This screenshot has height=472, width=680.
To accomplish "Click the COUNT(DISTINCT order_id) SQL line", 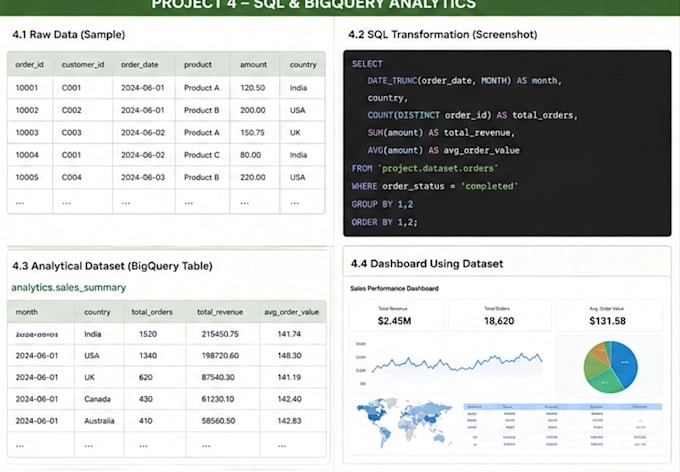I will click(x=473, y=115).
